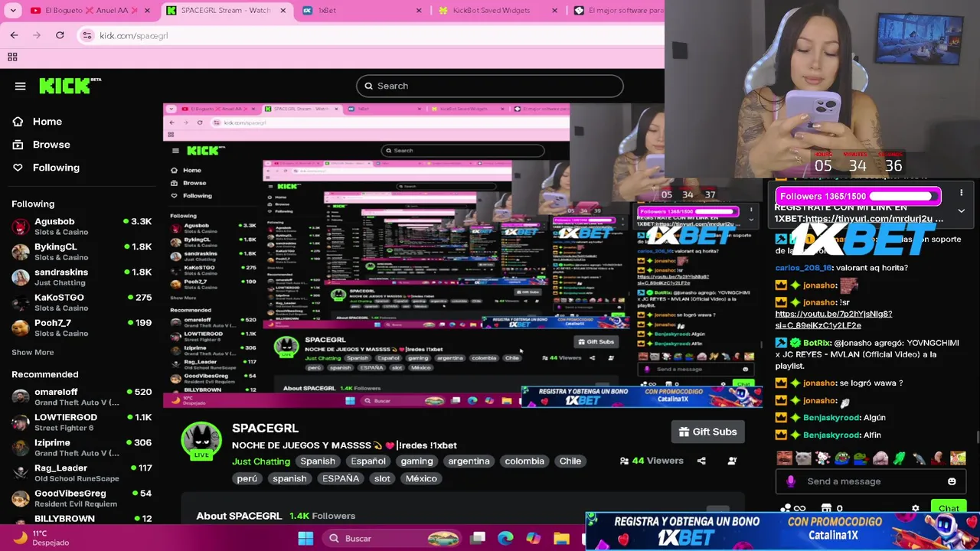The width and height of the screenshot is (980, 551).
Task: Select the Español tag
Action: [x=368, y=461]
